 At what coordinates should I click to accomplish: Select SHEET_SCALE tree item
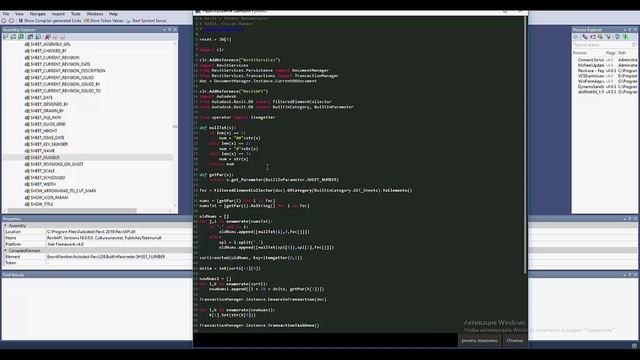tap(42, 171)
